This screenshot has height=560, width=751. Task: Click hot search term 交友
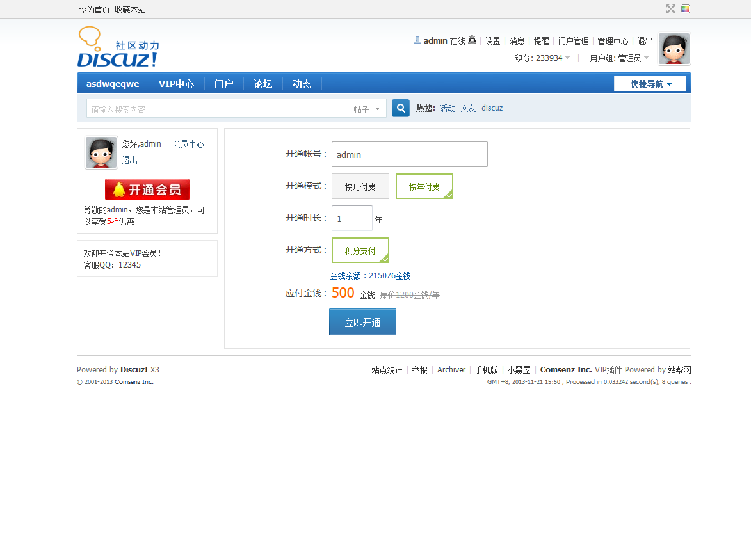[468, 108]
